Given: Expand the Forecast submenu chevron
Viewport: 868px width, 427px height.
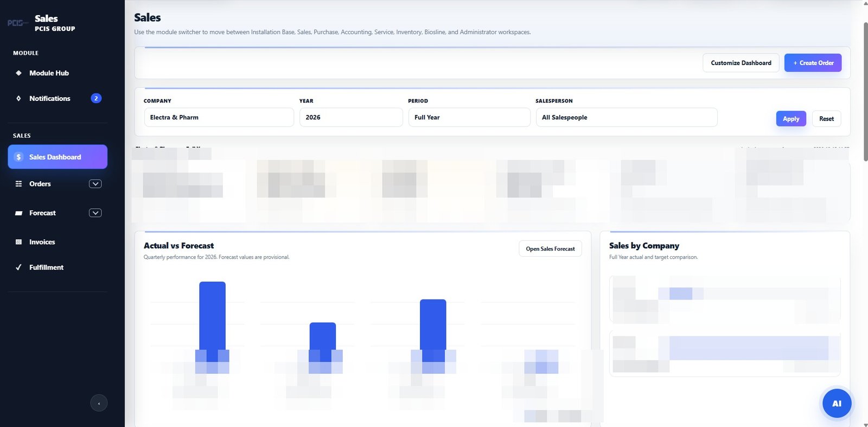Looking at the screenshot, I should click(95, 213).
